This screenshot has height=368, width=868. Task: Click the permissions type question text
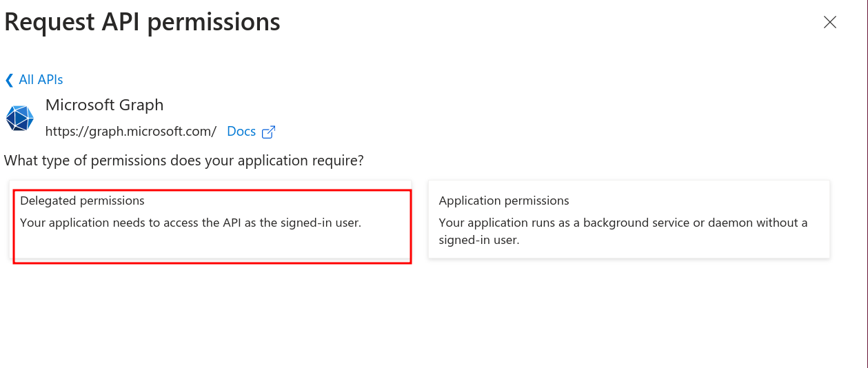(x=184, y=161)
